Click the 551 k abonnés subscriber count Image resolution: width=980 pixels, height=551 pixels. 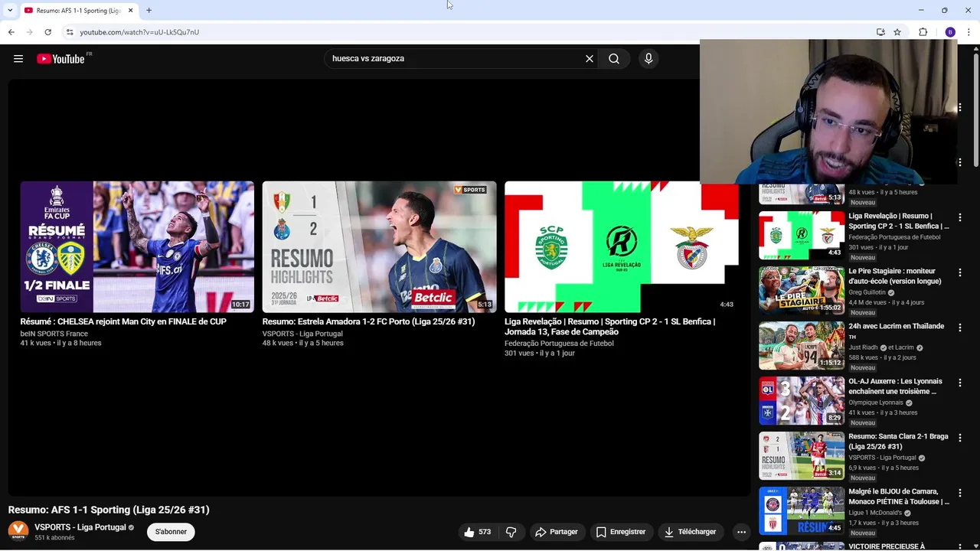point(54,538)
